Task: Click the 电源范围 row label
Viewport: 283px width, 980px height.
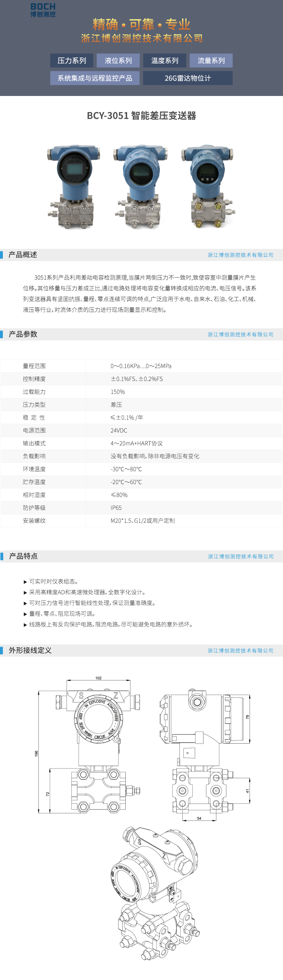Action: pyautogui.click(x=34, y=431)
